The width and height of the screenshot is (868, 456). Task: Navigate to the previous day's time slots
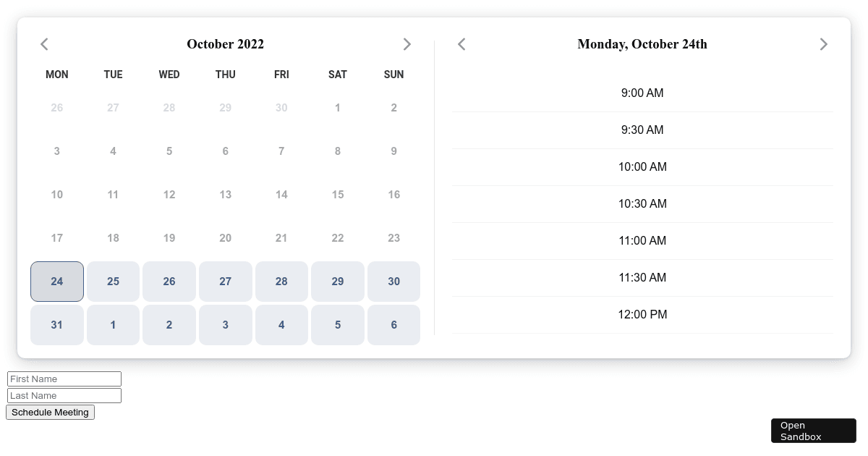coord(461,44)
